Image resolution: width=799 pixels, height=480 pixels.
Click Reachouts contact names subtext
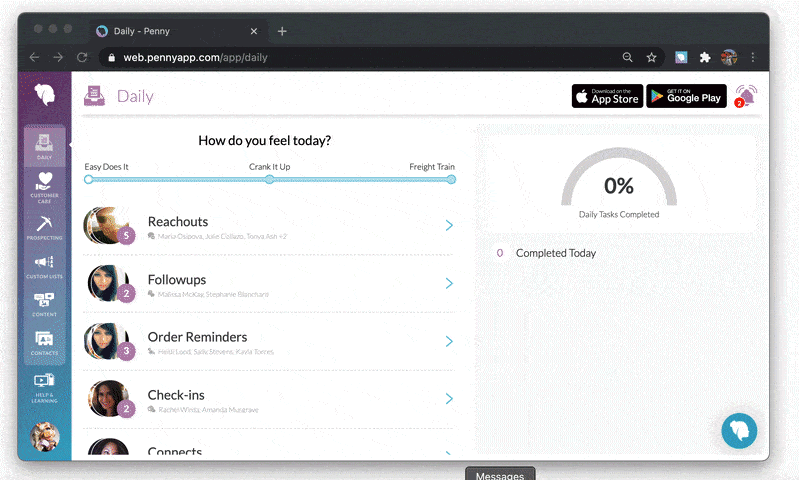[222, 236]
